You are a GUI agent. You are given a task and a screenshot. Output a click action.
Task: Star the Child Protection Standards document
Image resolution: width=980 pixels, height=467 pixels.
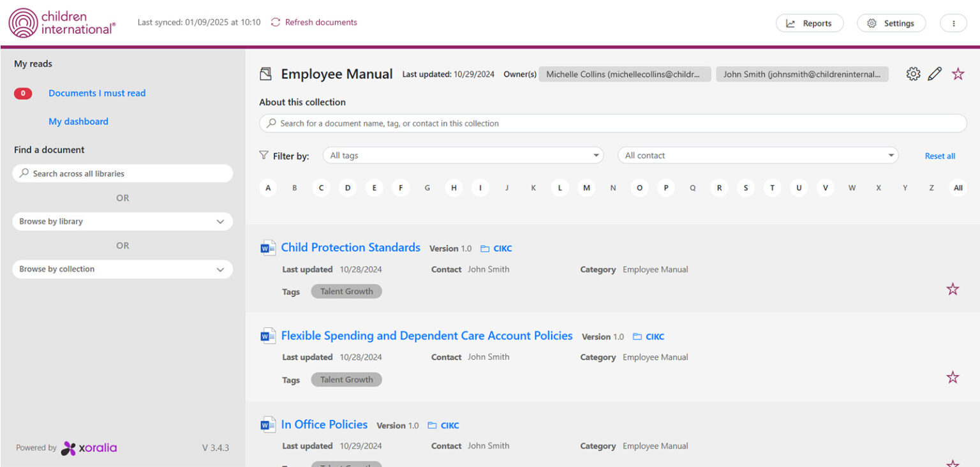(953, 289)
